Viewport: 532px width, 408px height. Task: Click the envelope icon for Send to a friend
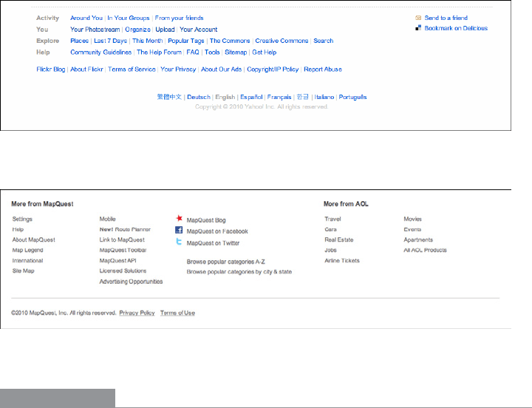click(418, 18)
